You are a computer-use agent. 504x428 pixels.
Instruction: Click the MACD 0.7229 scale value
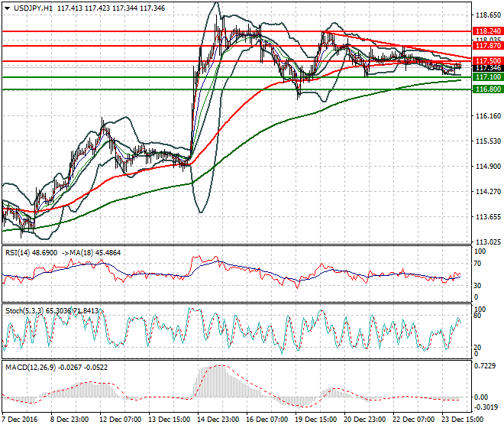(485, 366)
